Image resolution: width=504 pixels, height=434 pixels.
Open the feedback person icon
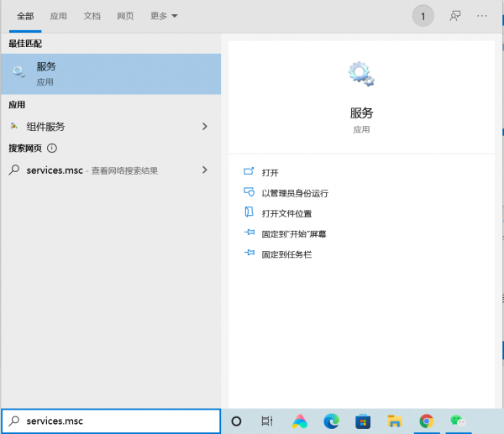click(x=454, y=16)
